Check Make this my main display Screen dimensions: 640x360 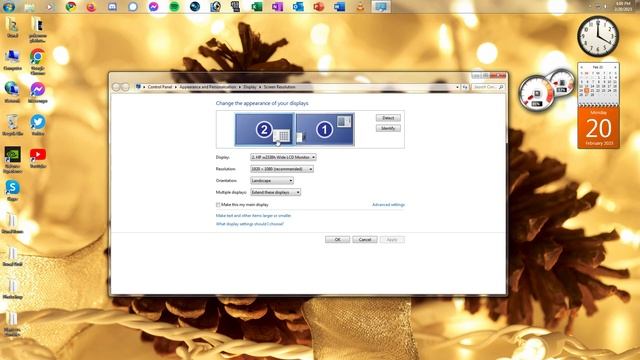[x=218, y=204]
